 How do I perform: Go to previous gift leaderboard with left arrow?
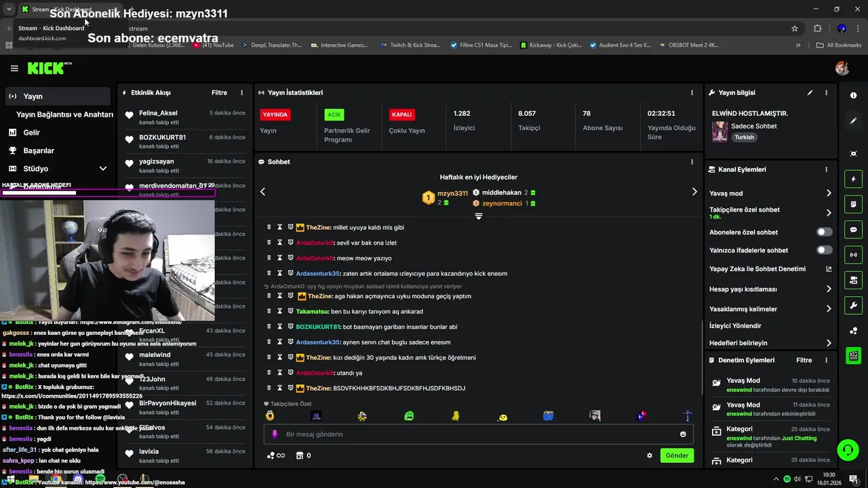coord(263,192)
